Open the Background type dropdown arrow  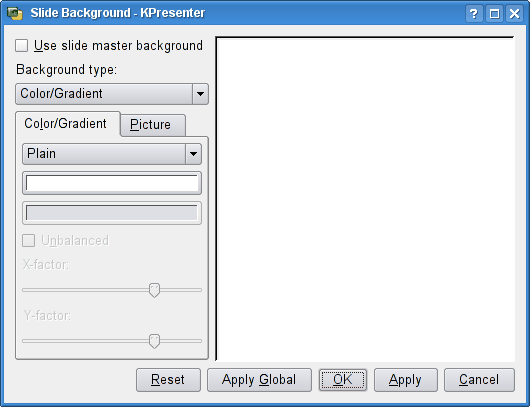(x=200, y=94)
